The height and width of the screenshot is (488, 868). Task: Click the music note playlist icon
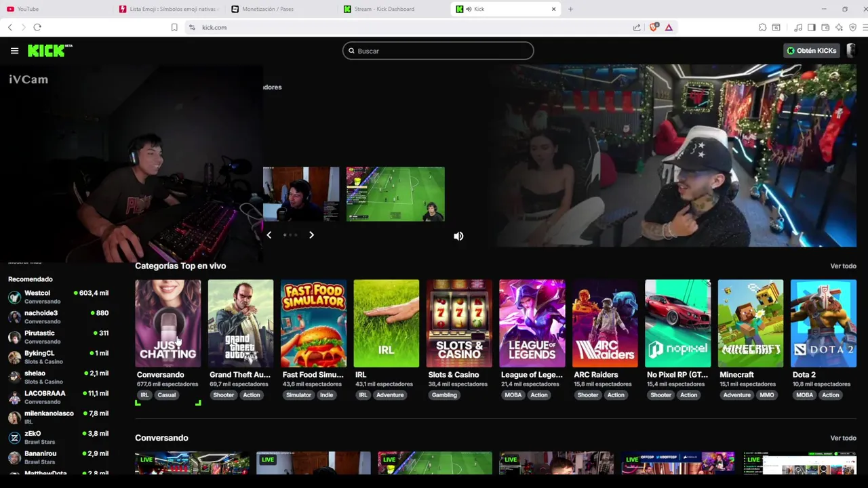coord(798,27)
